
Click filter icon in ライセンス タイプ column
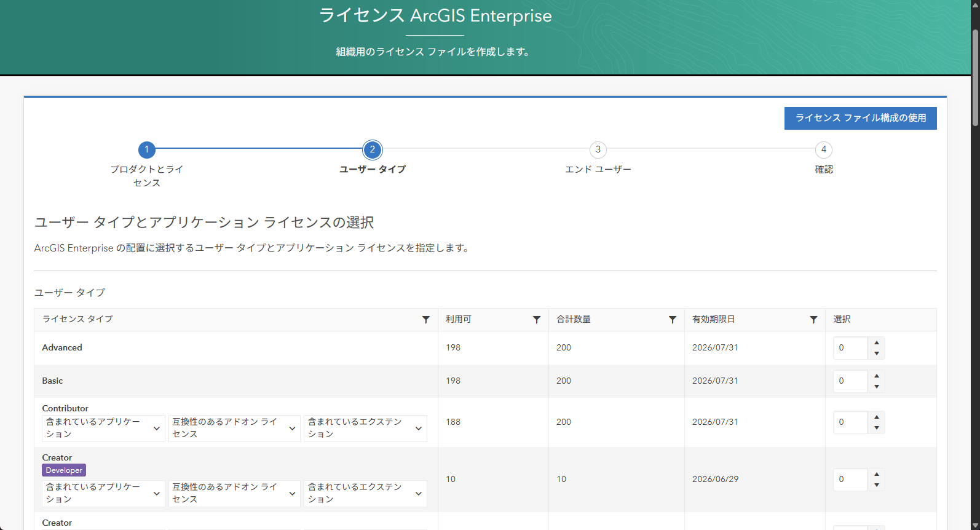(425, 320)
